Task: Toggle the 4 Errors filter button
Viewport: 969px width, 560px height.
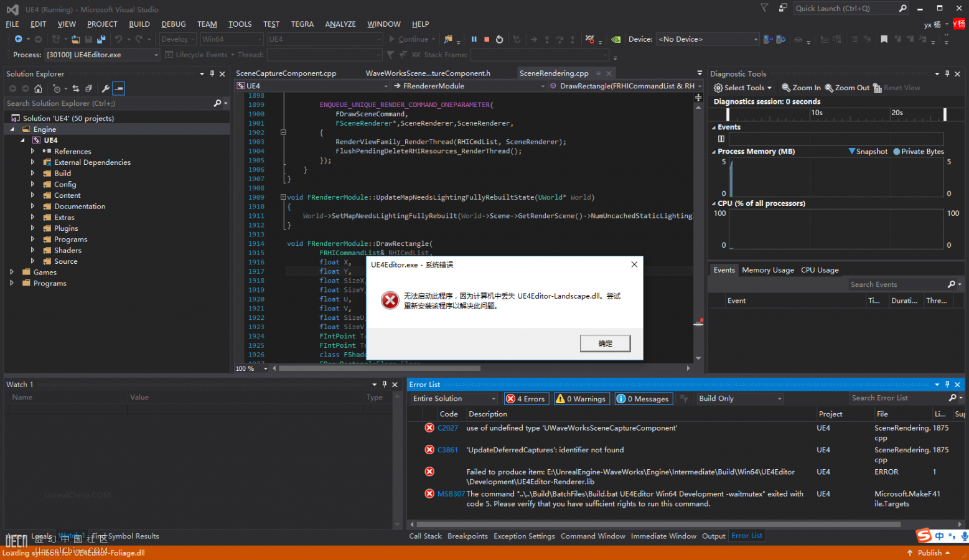Action: 527,399
